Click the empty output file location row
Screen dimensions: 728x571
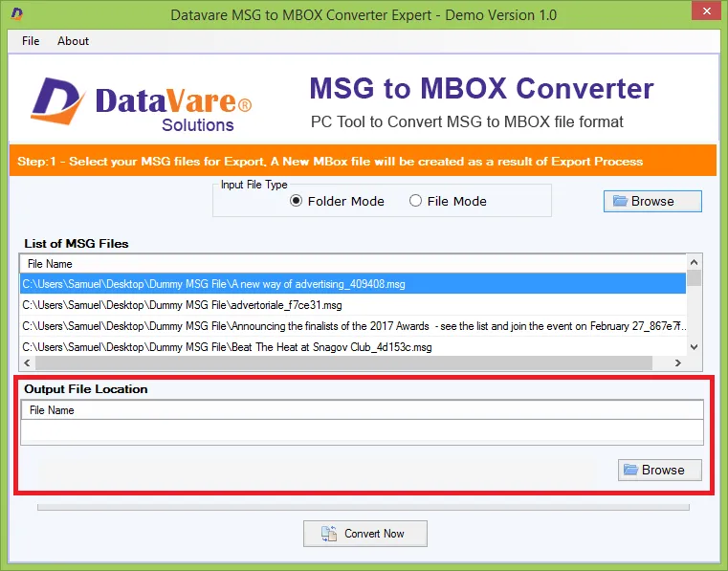point(363,429)
